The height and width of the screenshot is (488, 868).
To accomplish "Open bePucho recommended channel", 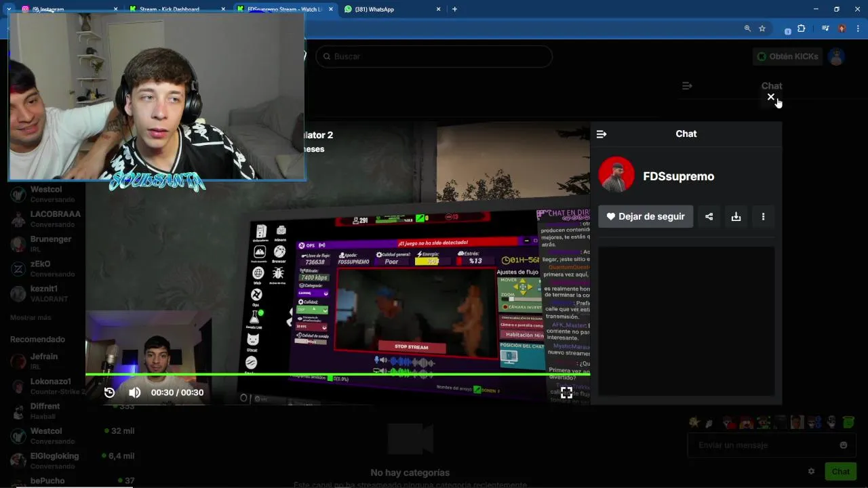I will pyautogui.click(x=71, y=481).
